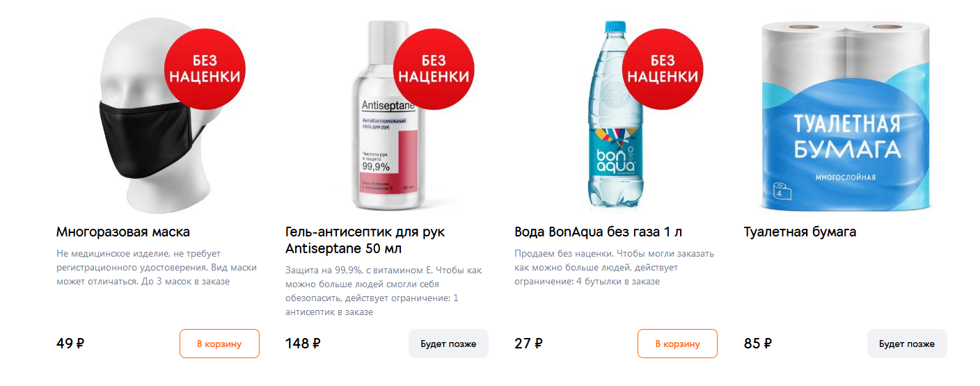Click the 49 ₽ mask price
Screen dimensions: 980x386
click(70, 344)
